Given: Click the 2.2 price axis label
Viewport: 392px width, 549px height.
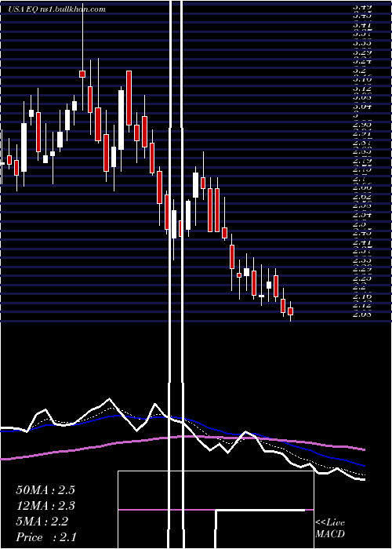Looking at the screenshot, I should tap(358, 287).
